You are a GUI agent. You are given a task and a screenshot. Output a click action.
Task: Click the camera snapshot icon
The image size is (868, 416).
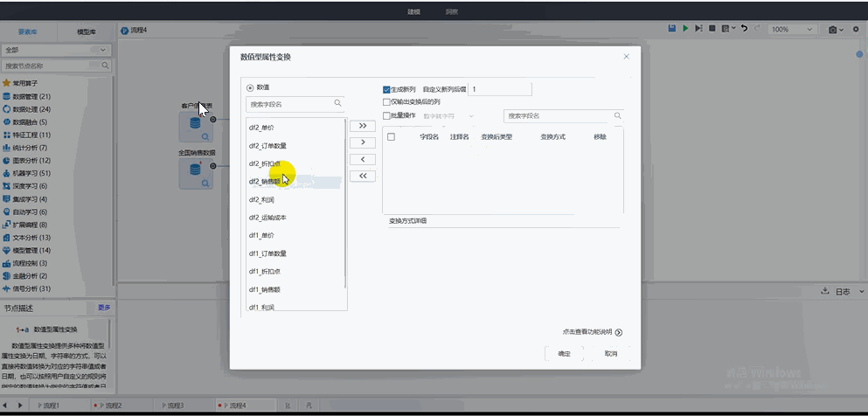click(x=834, y=29)
